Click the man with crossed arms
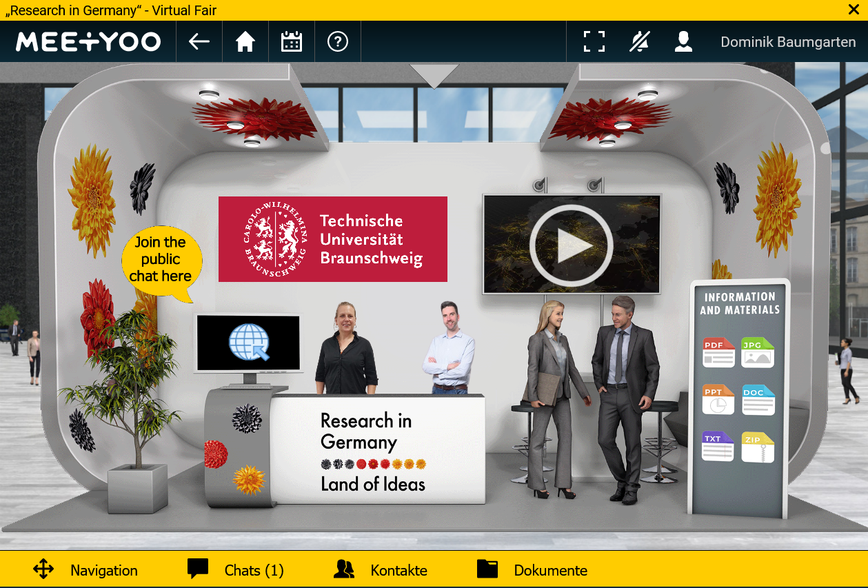The width and height of the screenshot is (868, 588). pyautogui.click(x=450, y=347)
